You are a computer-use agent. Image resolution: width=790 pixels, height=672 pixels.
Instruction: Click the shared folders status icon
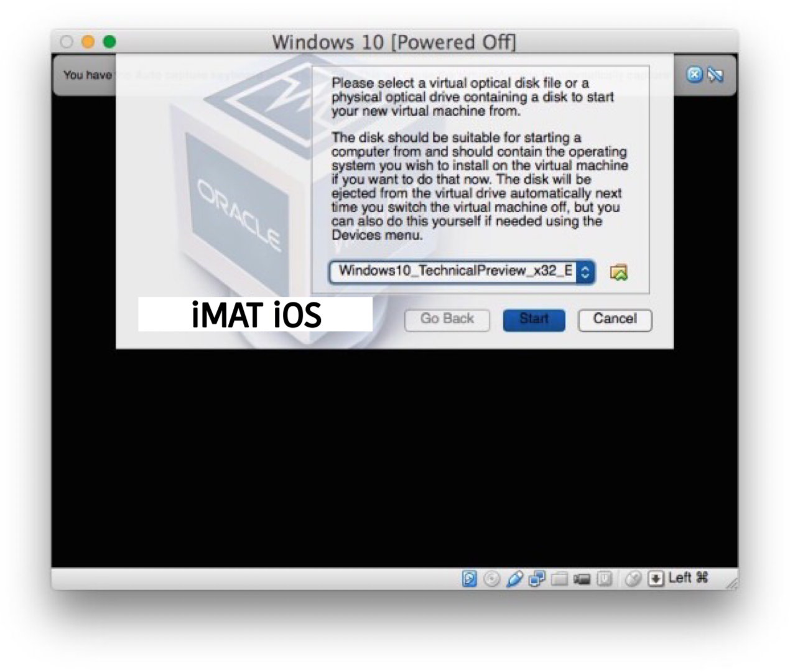(x=559, y=579)
